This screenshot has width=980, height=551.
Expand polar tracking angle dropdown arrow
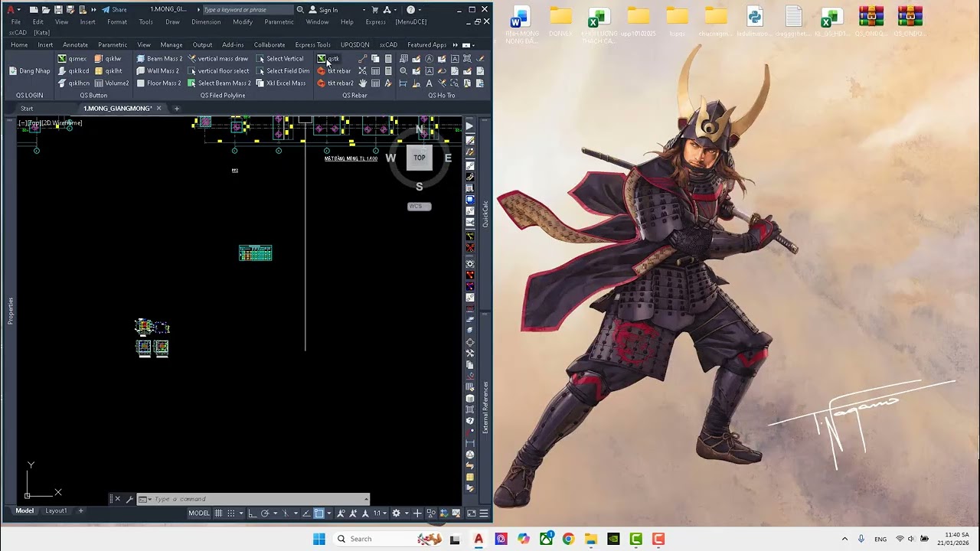pyautogui.click(x=274, y=514)
